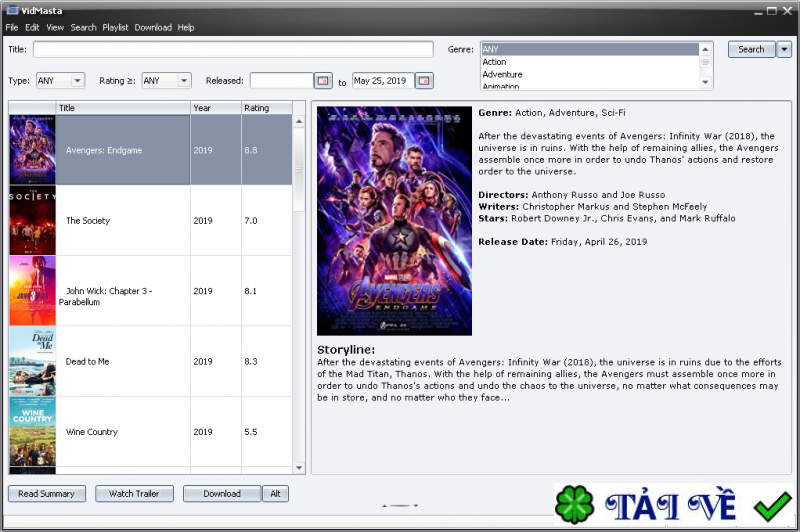Click Dead to Me poster thumbnail
Image resolution: width=800 pixels, height=532 pixels.
pos(32,361)
